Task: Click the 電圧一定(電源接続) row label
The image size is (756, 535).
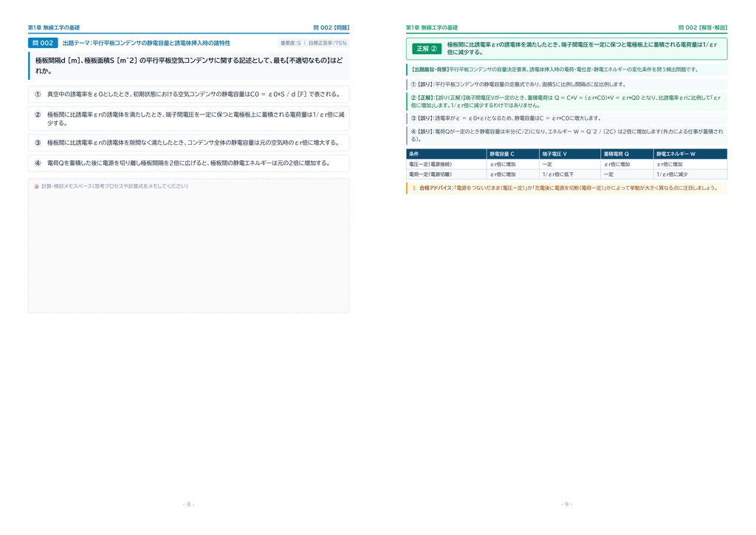Action: tap(447, 164)
